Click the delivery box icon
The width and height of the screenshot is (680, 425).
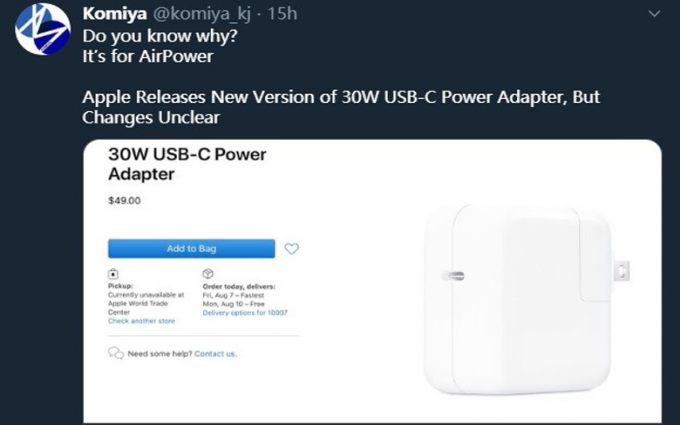[208, 274]
